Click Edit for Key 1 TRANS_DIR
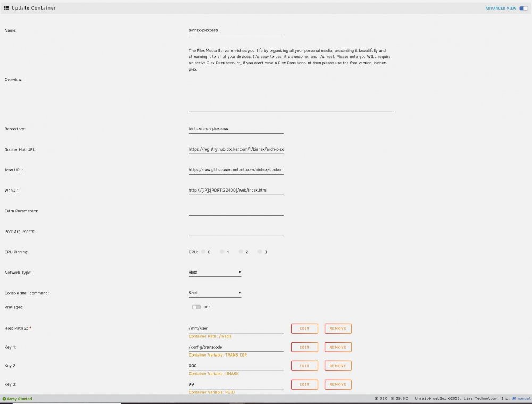 click(304, 347)
